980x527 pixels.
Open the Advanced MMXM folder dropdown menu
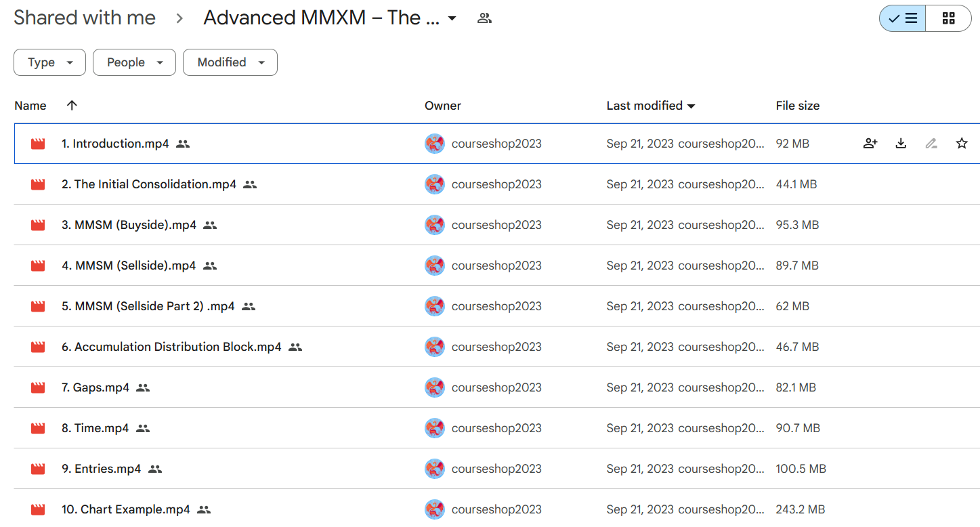[452, 18]
